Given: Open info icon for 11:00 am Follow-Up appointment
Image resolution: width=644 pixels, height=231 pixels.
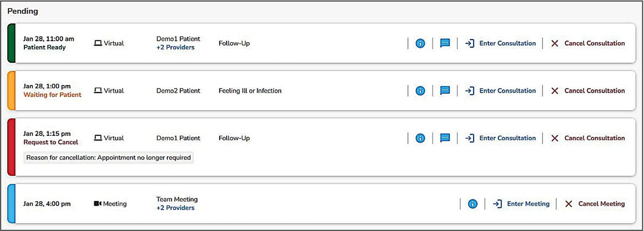Looking at the screenshot, I should (x=420, y=43).
